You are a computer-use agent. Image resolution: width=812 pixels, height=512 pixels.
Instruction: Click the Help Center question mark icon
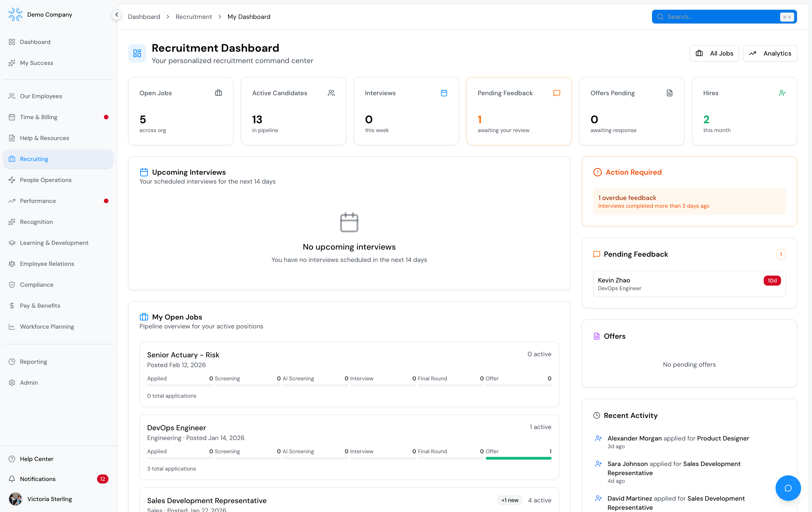(12, 459)
